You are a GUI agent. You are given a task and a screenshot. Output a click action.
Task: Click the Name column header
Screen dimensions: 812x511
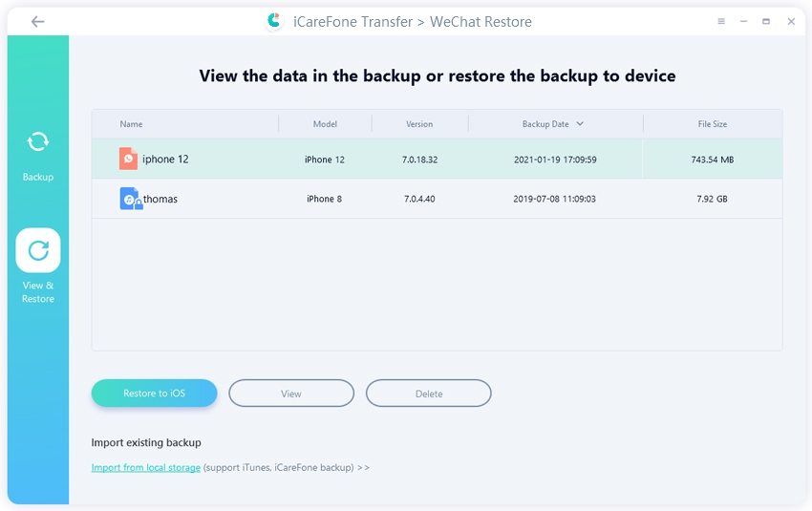pos(131,124)
